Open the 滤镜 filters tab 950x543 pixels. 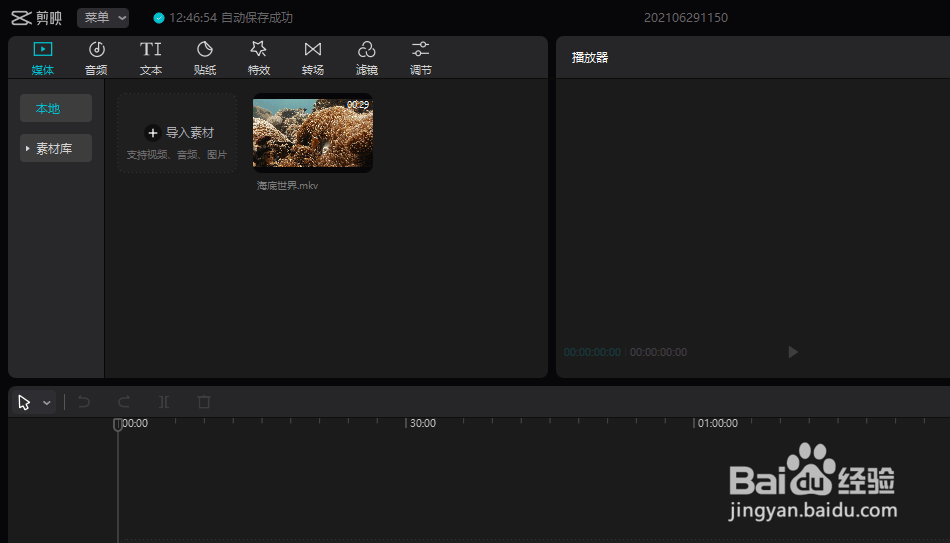click(x=367, y=58)
